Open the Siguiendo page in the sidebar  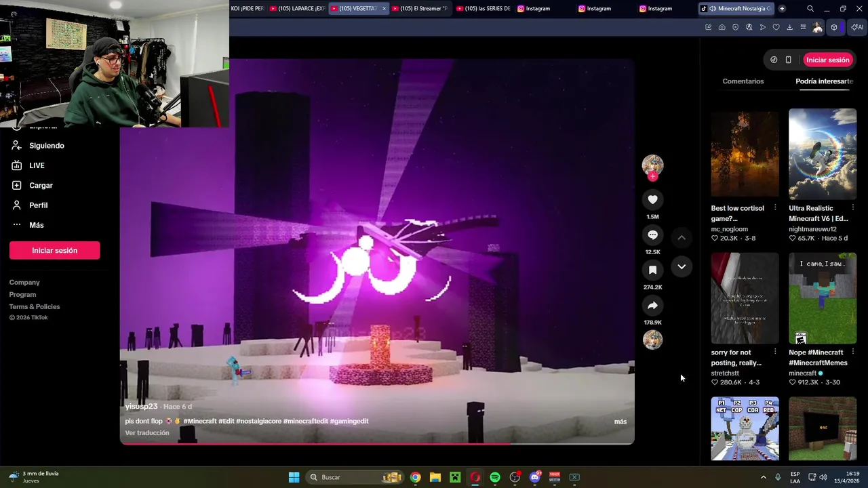tap(47, 146)
